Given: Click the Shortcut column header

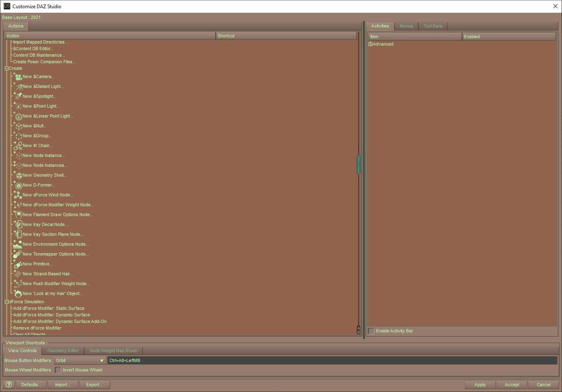Looking at the screenshot, I should pos(286,36).
